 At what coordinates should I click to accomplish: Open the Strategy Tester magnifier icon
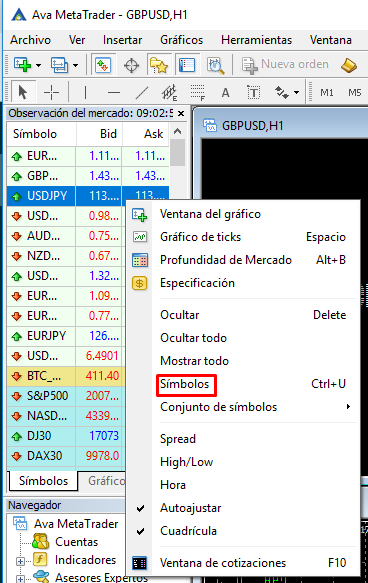[216, 65]
